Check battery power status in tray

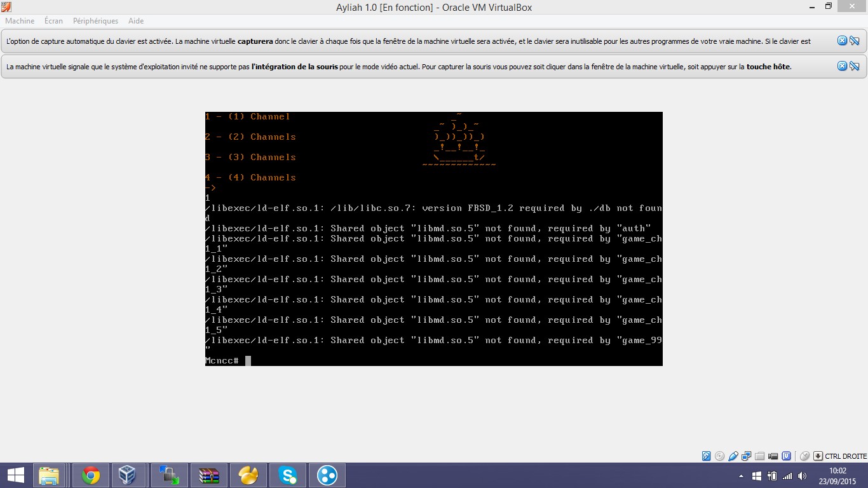[772, 476]
